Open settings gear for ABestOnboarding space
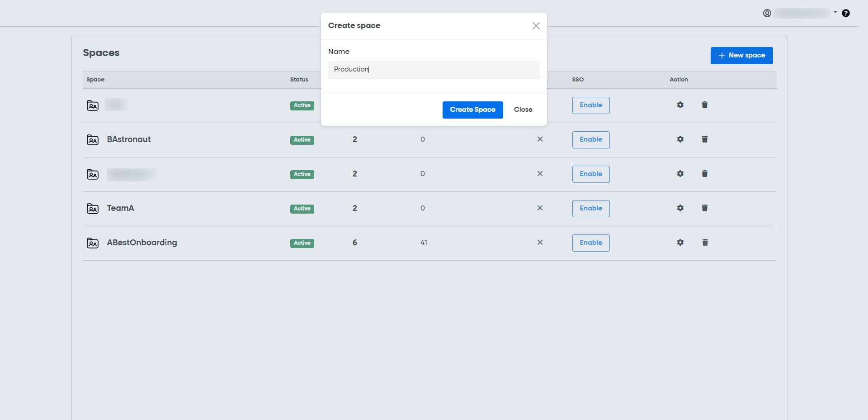The image size is (868, 420). pyautogui.click(x=680, y=243)
